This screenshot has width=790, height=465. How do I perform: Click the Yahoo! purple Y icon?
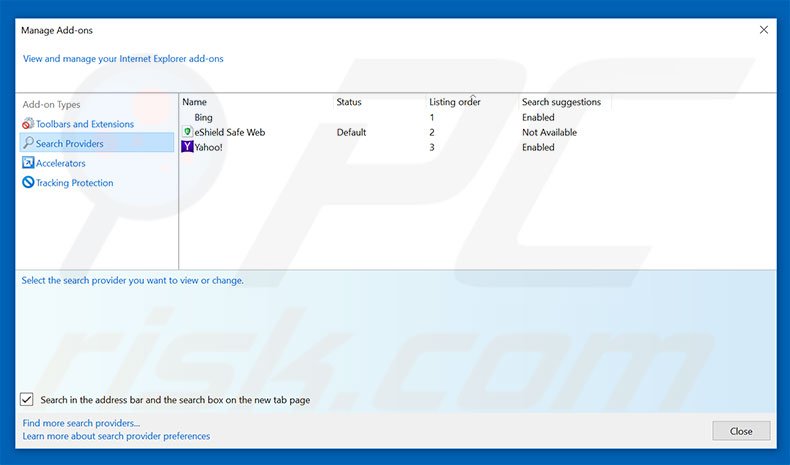tap(187, 147)
